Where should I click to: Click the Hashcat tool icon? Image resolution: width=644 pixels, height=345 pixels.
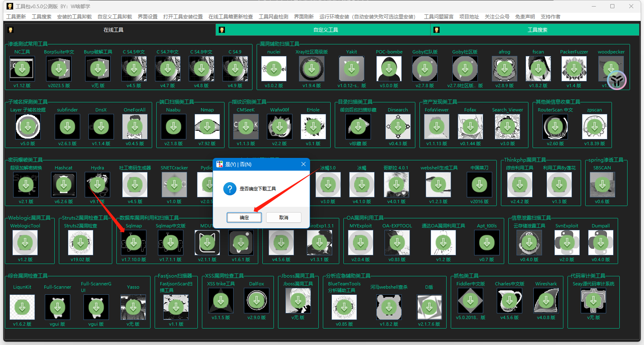[64, 185]
